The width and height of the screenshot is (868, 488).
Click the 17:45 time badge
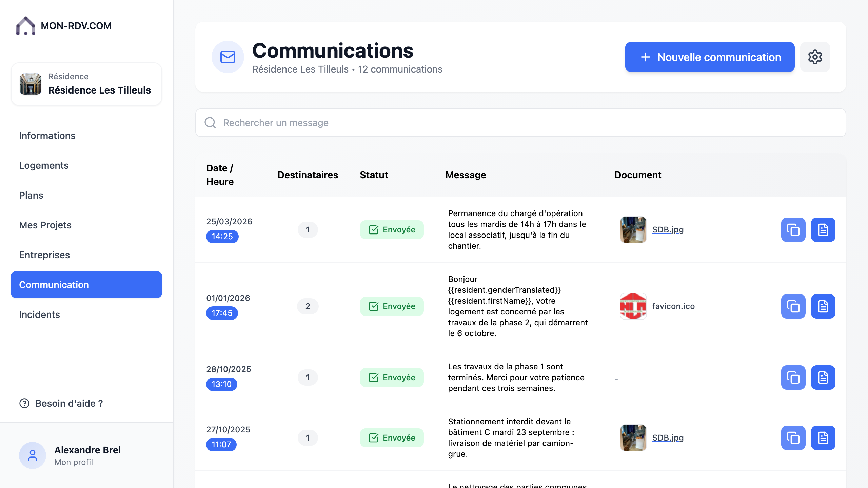pyautogui.click(x=222, y=313)
